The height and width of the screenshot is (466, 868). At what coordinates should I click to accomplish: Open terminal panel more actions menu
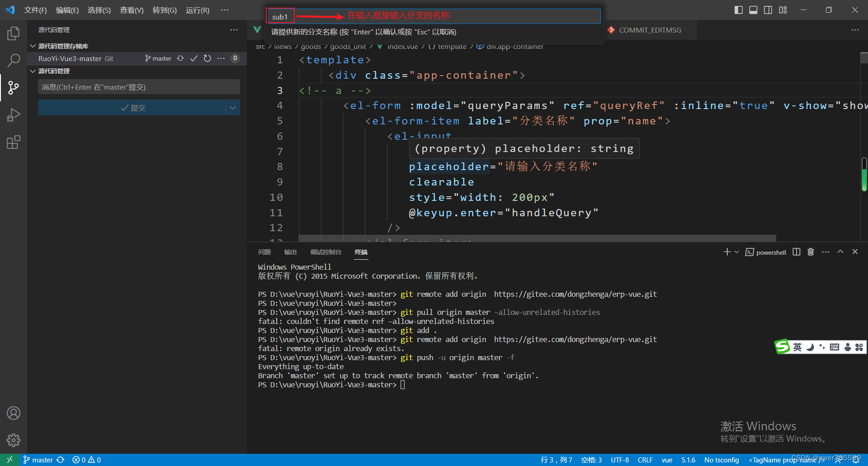point(826,252)
